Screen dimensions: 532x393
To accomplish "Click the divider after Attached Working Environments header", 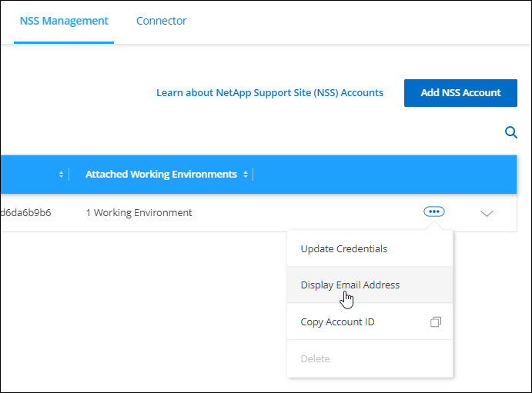I will tap(253, 175).
